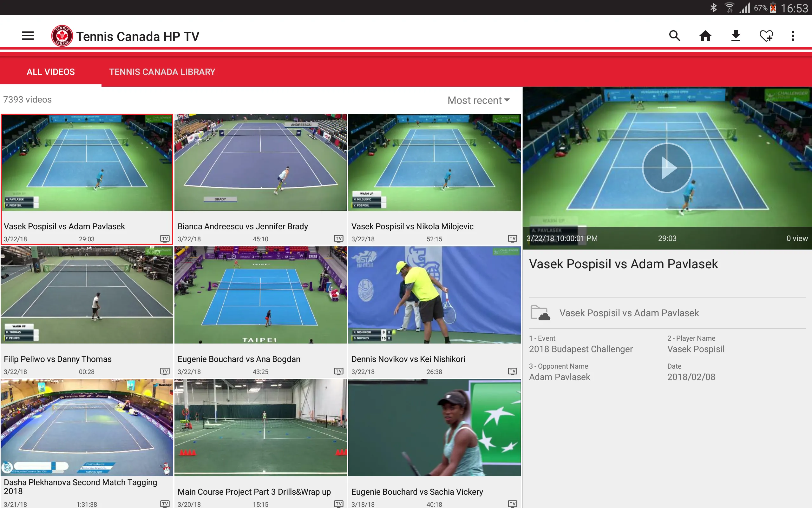Tap the Wi-Fi icon in status bar
812x508 pixels.
[x=730, y=8]
